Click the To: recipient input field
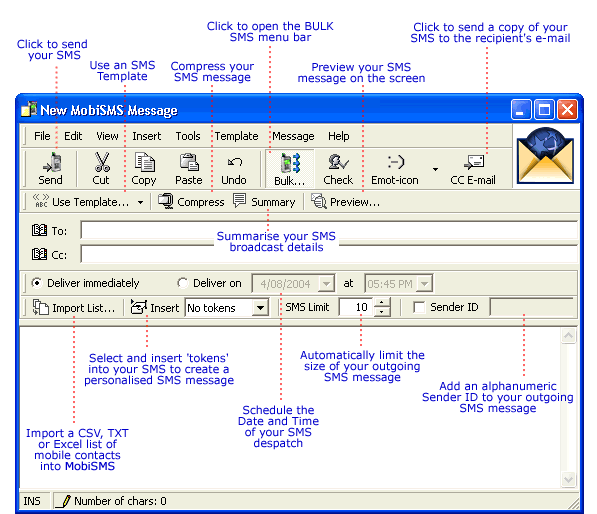Viewport: 597px width, 514px height. 330,230
